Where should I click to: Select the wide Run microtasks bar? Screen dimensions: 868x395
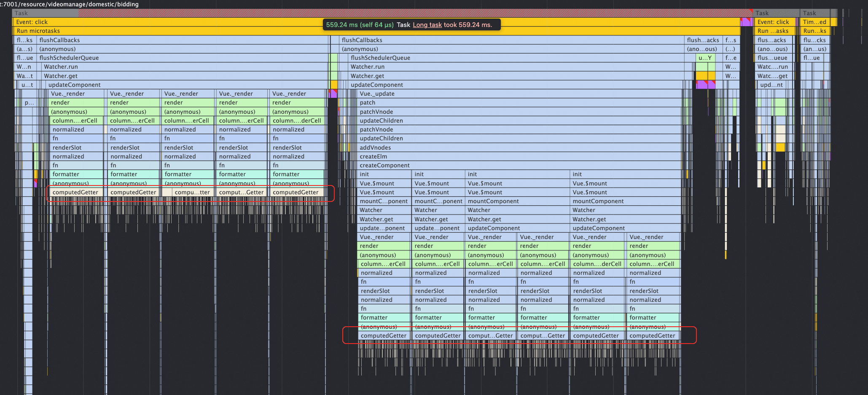click(376, 31)
